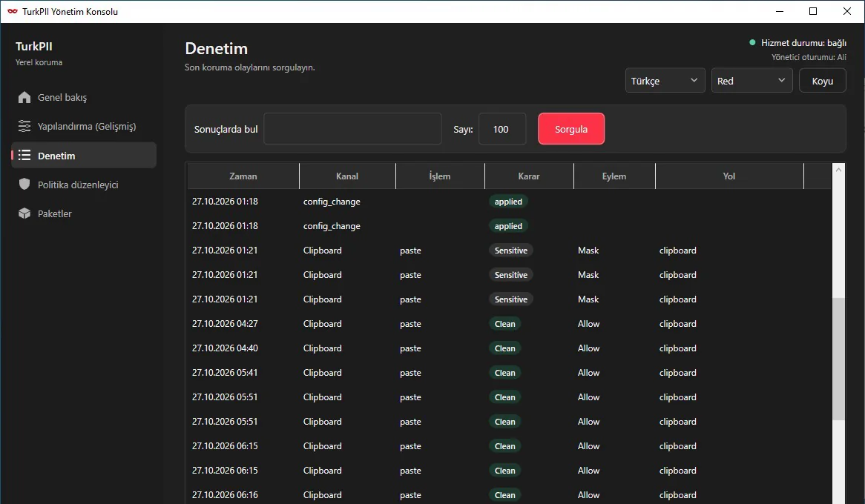Open the Türkçe language dropdown
This screenshot has height=504, width=865.
(665, 81)
